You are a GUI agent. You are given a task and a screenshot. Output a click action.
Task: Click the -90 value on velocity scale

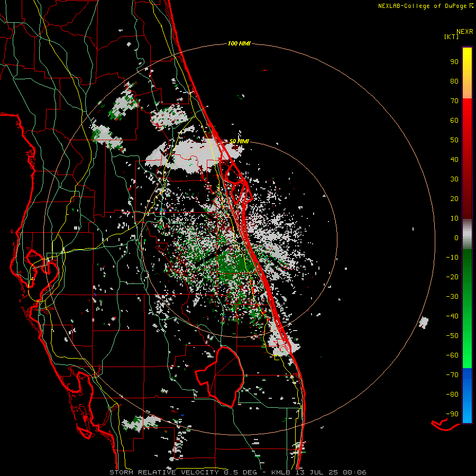coord(452,414)
